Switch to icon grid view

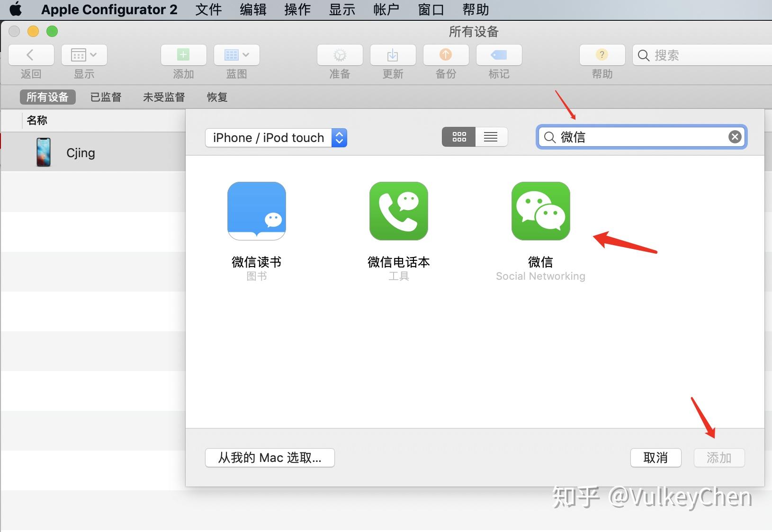tap(459, 137)
